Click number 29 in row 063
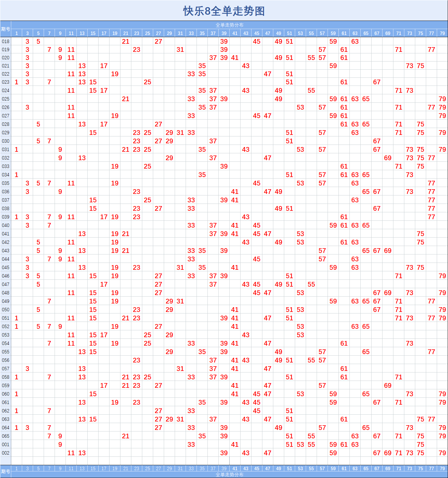448x478 pixels. tap(169, 419)
